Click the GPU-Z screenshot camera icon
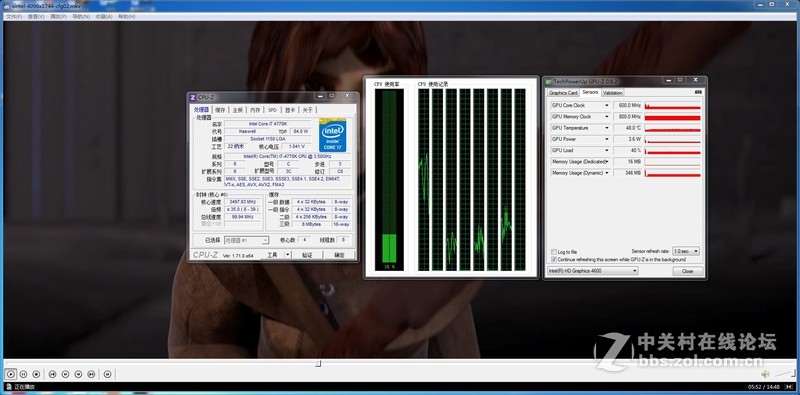Viewport: 800px width, 395px height. pyautogui.click(x=698, y=92)
